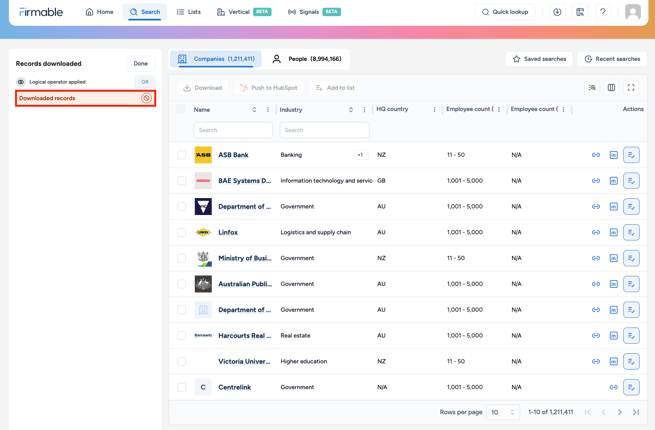Viewport: 655px width, 430px height.
Task: Open LinkedIn icon for Australian Publi... row
Action: coord(613,284)
